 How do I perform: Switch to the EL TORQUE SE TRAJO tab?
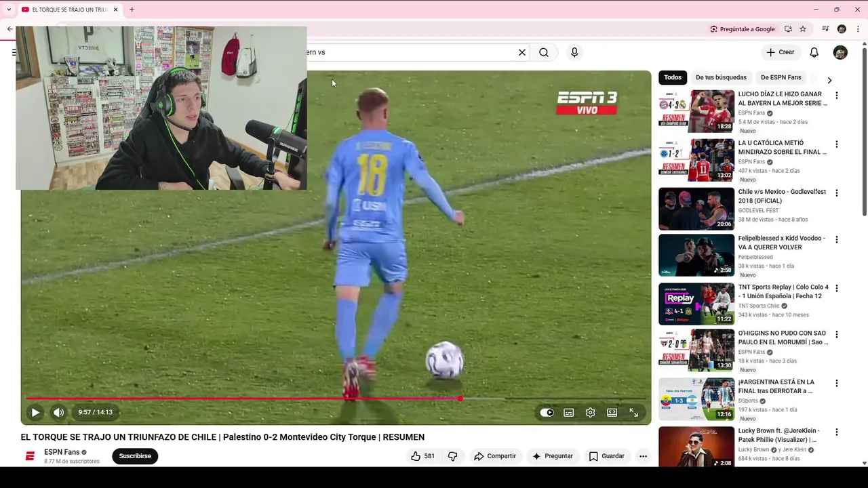point(69,9)
